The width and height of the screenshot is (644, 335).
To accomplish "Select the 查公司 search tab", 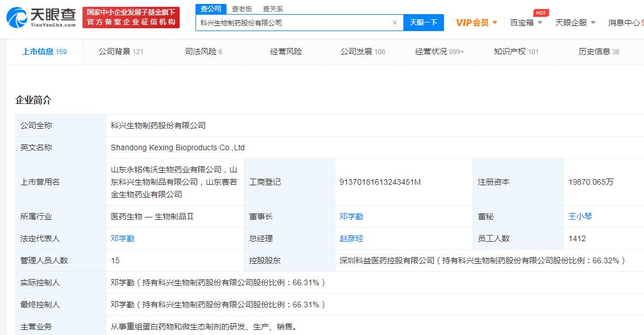I will 211,9.
